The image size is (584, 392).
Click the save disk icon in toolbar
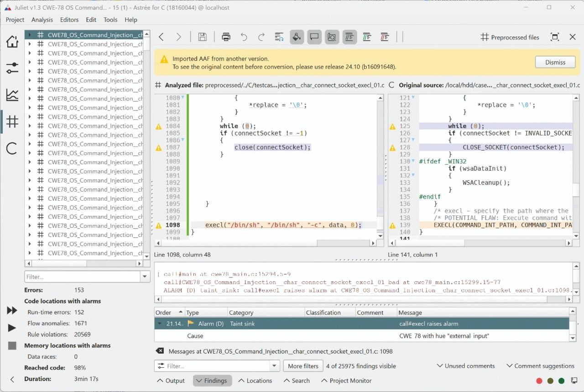point(203,37)
